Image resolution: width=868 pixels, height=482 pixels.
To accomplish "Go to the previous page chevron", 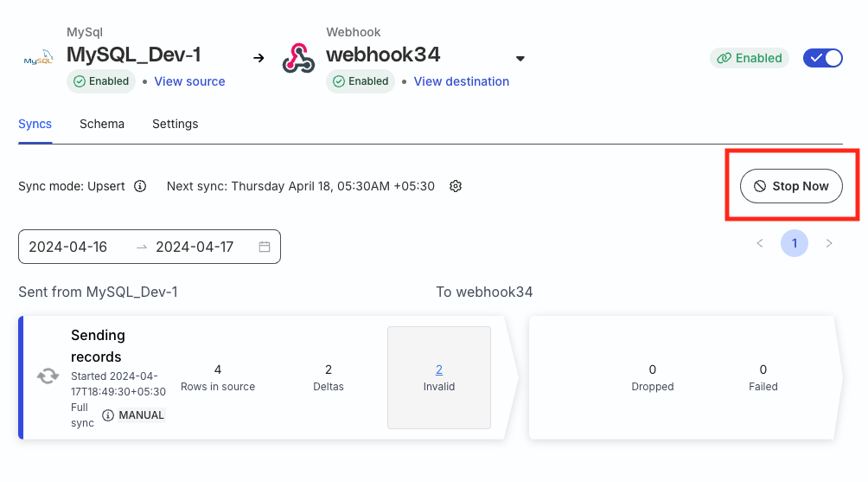I will tap(759, 243).
